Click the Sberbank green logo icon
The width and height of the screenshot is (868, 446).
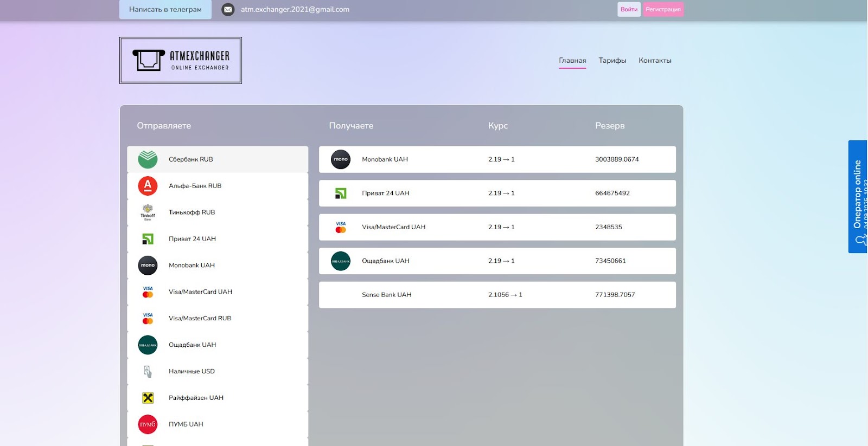(x=148, y=159)
